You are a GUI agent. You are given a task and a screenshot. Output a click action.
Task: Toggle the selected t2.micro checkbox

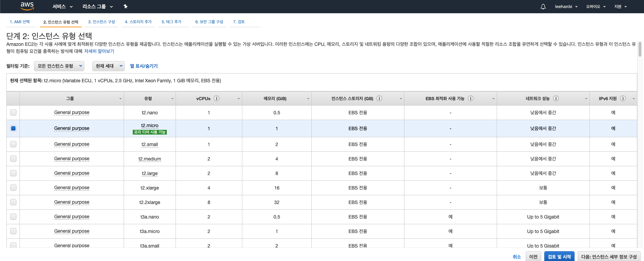13,128
